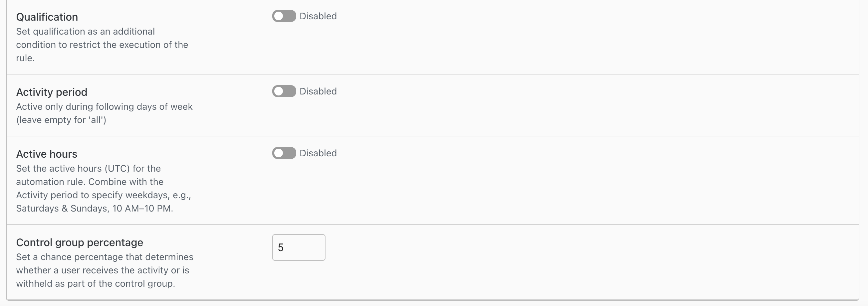Click the Qualification section heading
868x306 pixels.
click(x=47, y=17)
